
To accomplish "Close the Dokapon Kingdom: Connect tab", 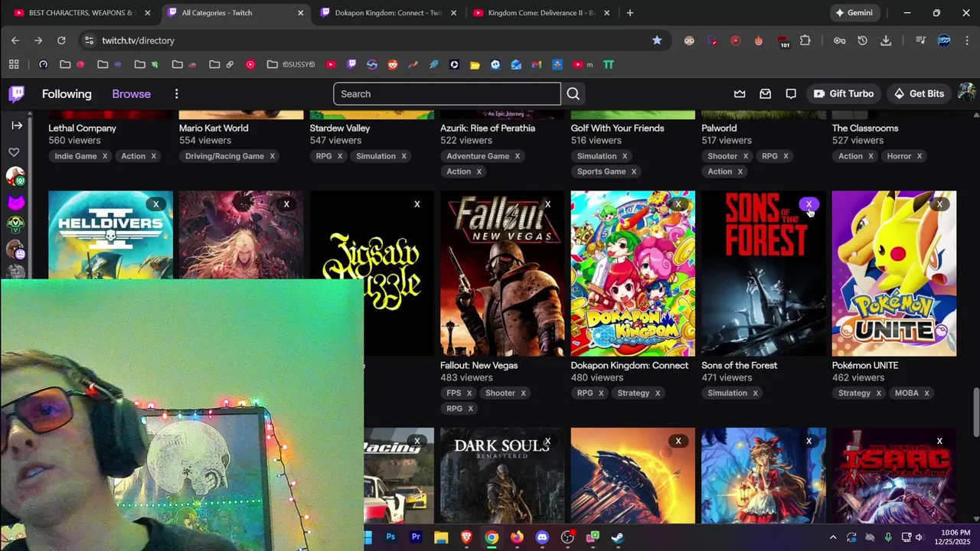I will click(x=454, y=12).
